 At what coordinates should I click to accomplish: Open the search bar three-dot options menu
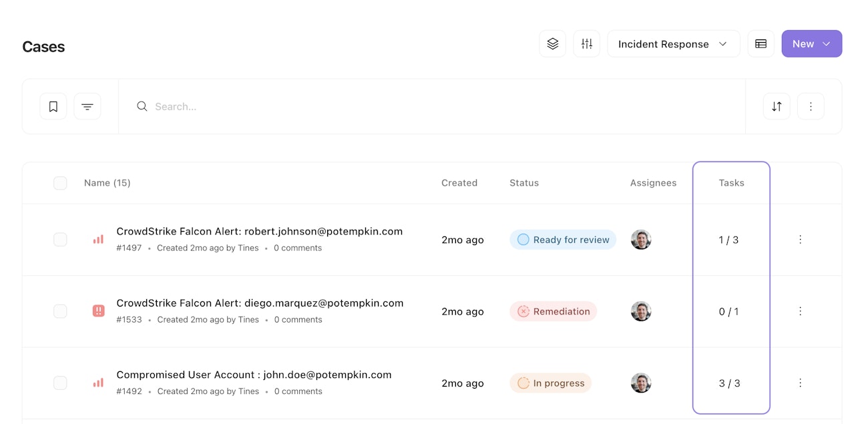click(811, 107)
